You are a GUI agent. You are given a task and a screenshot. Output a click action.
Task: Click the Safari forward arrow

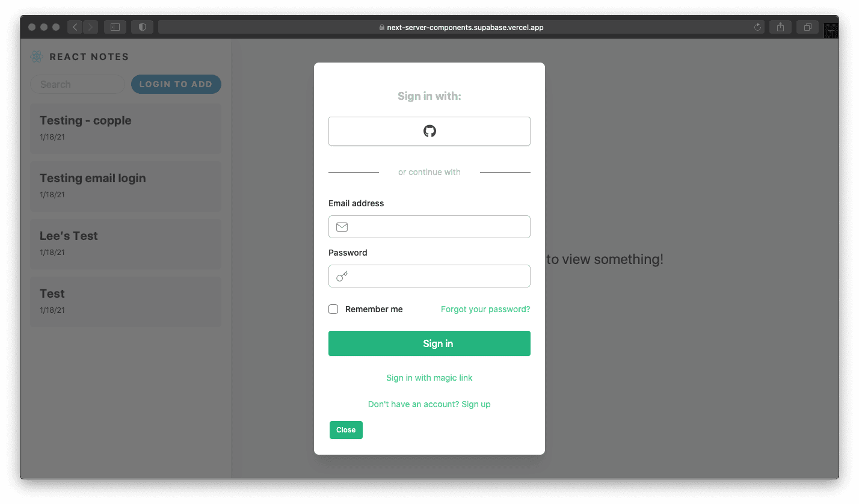coord(91,27)
